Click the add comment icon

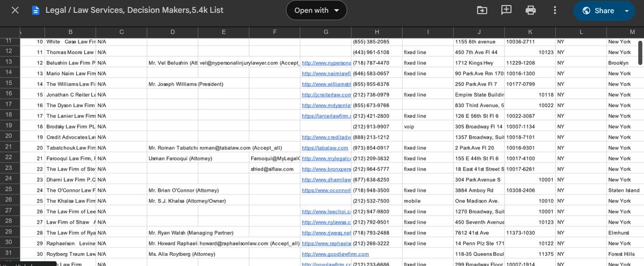coord(506,10)
